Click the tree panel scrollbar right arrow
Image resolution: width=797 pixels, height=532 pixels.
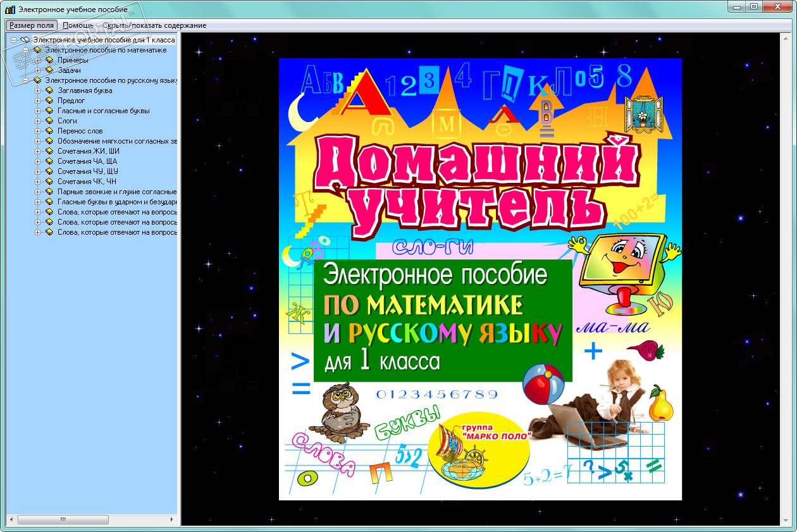[x=172, y=520]
